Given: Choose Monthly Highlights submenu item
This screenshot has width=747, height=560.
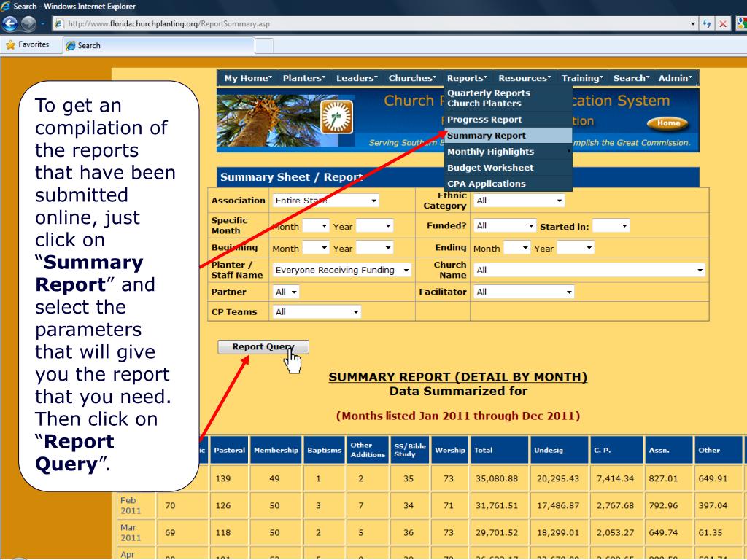Looking at the screenshot, I should (x=508, y=152).
